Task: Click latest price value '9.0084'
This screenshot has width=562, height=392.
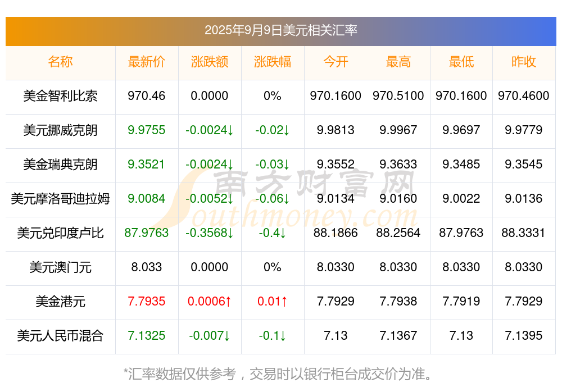Action: [x=146, y=198]
